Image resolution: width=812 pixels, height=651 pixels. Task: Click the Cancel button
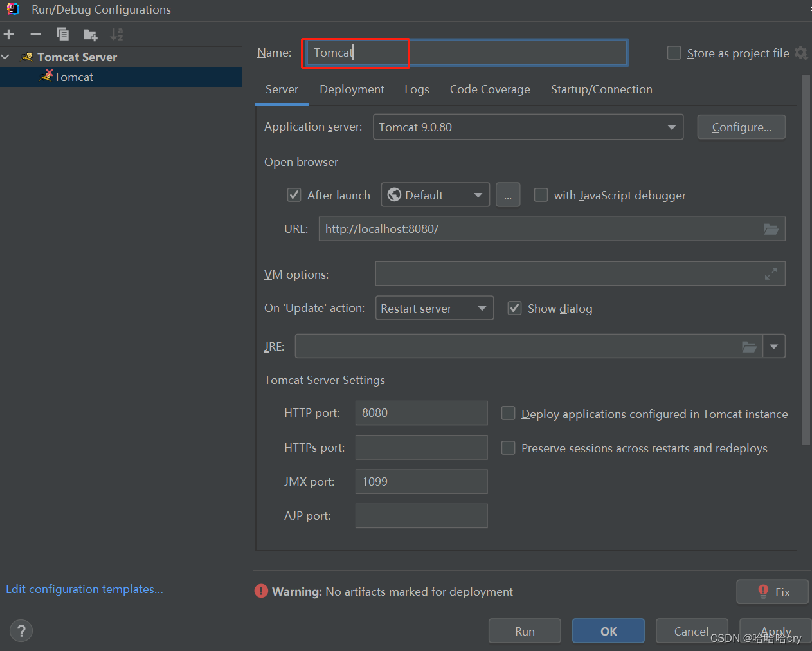[692, 631]
